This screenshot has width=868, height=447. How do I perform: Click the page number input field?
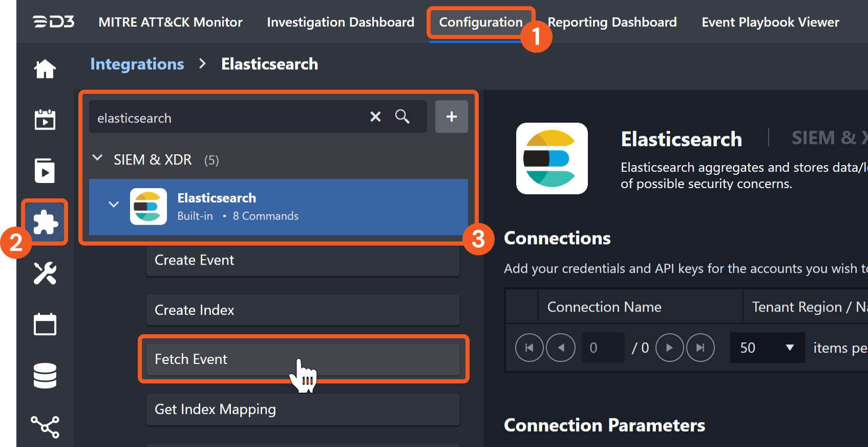[603, 348]
